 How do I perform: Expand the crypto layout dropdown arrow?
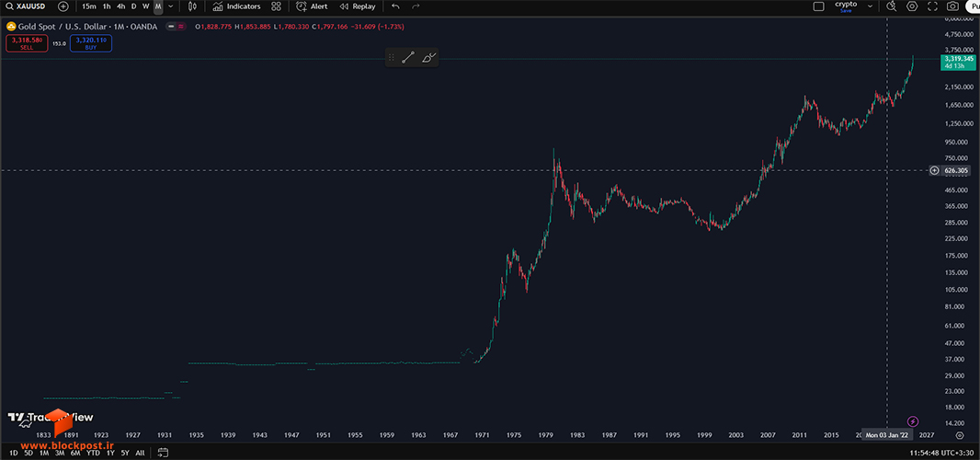click(x=870, y=6)
